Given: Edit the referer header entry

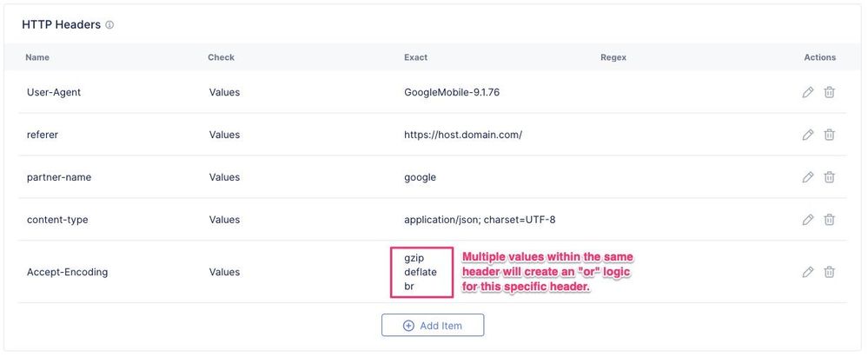Looking at the screenshot, I should coord(807,135).
